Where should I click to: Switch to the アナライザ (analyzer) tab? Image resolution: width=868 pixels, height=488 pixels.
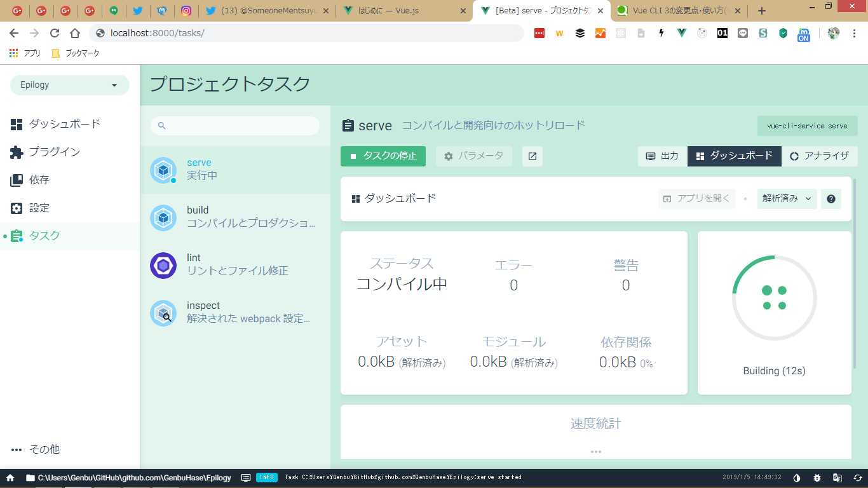pos(819,156)
